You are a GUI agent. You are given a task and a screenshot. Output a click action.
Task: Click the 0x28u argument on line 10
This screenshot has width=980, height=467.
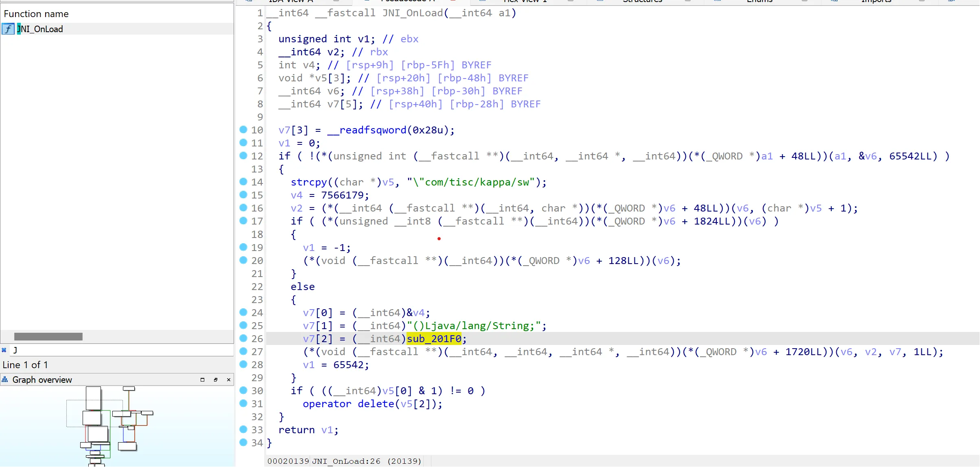point(428,130)
